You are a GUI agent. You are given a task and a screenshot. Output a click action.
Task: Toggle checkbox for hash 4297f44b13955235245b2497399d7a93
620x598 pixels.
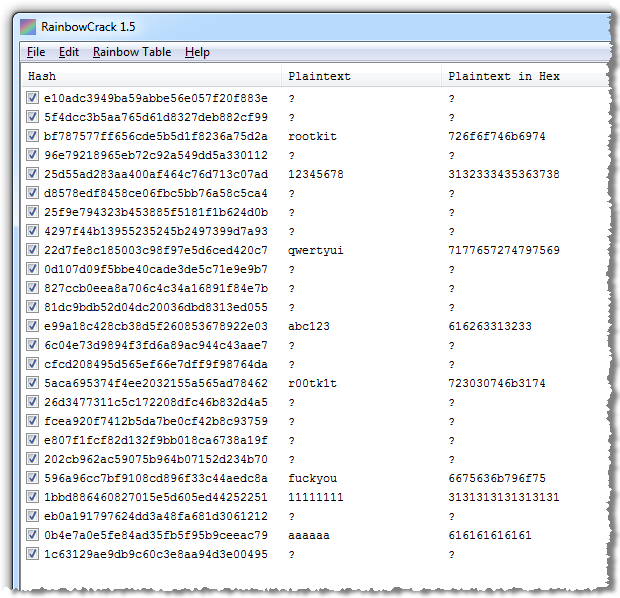click(x=32, y=231)
